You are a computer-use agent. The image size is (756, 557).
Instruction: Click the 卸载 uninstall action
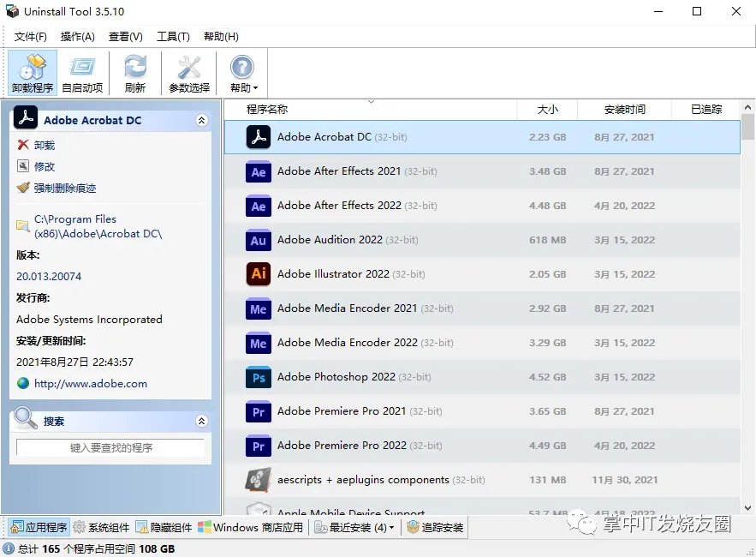click(45, 146)
